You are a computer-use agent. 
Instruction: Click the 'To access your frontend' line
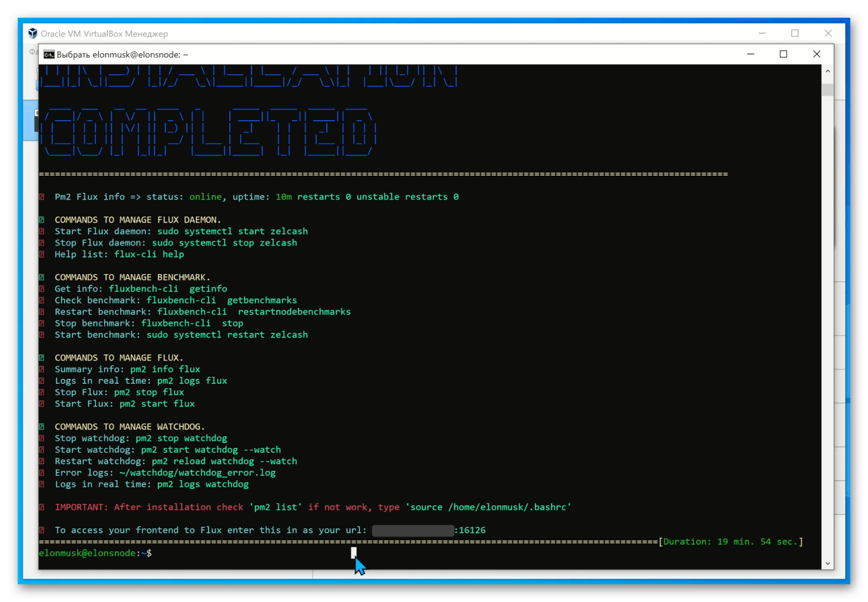(x=270, y=530)
